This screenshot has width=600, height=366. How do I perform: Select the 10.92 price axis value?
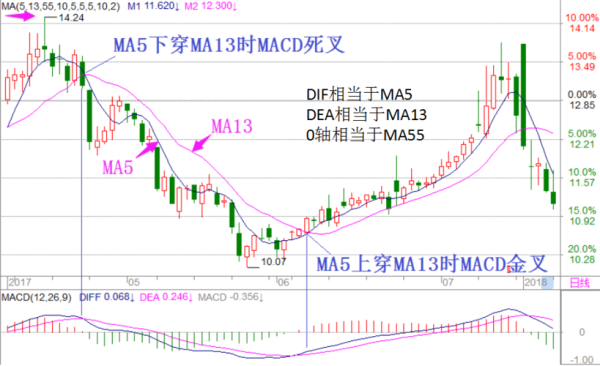click(x=582, y=221)
